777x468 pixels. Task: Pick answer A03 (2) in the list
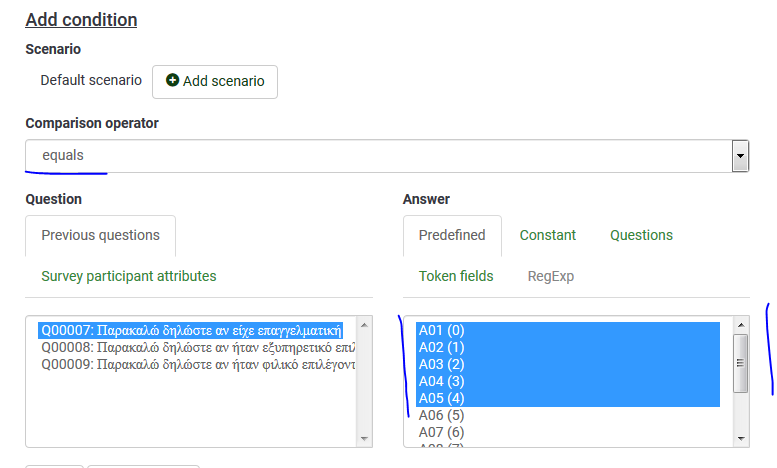441,364
